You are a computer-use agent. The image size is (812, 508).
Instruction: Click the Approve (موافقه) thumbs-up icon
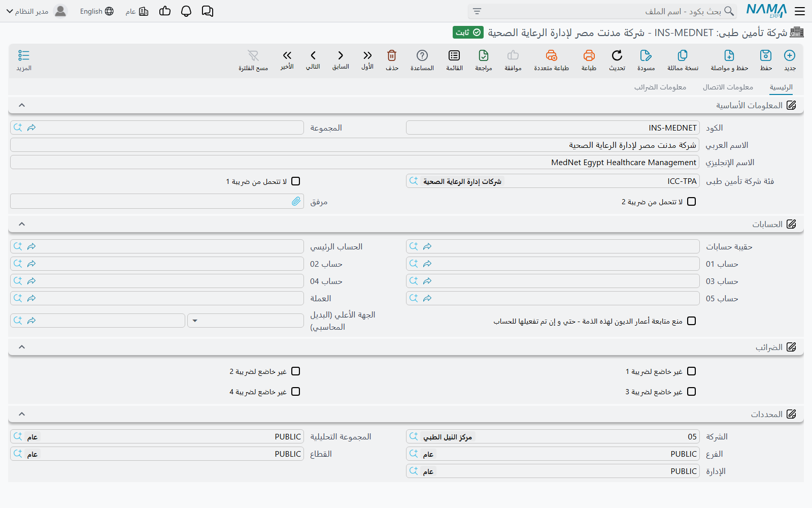513,55
